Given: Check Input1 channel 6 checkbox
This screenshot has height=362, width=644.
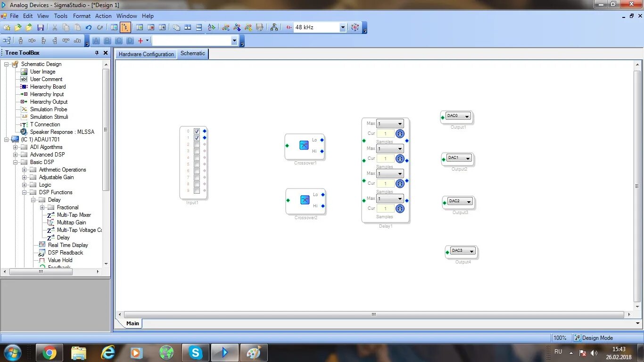Looking at the screenshot, I should [197, 171].
